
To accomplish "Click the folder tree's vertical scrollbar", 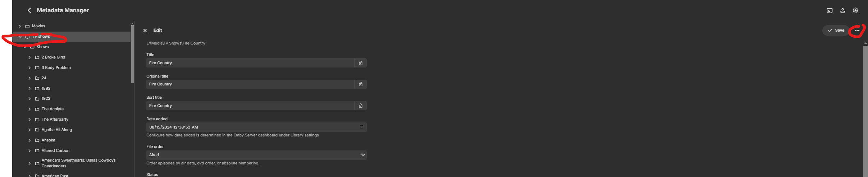I will [132, 54].
